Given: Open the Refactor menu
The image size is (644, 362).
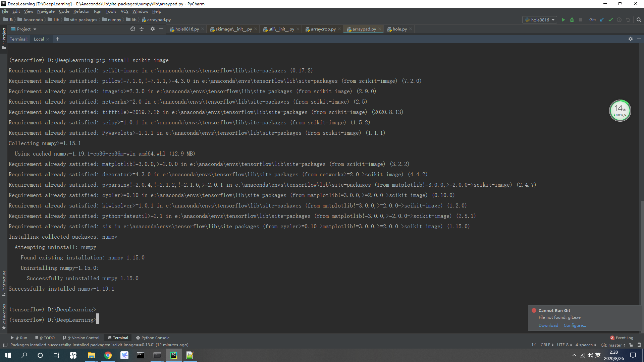Looking at the screenshot, I should [82, 11].
